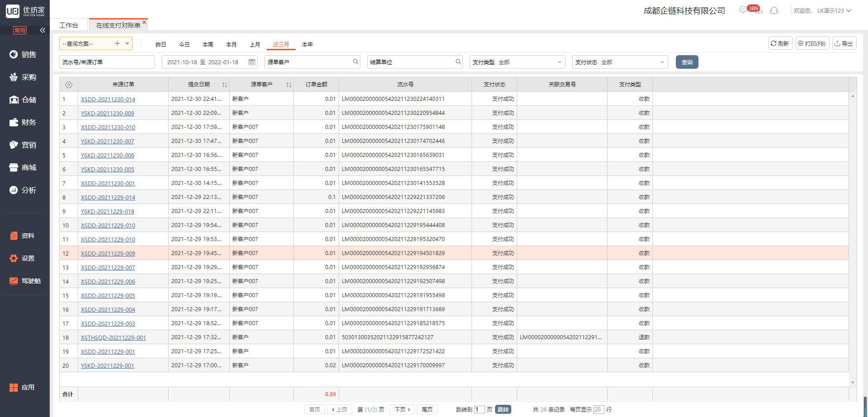Click the customer service headset icon
868x417 pixels.
(x=774, y=11)
